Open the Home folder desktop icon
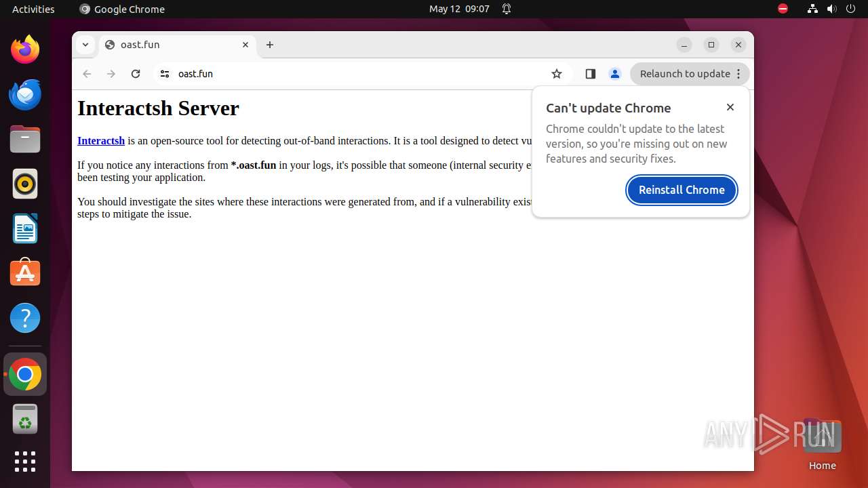The width and height of the screenshot is (868, 488). (822, 445)
